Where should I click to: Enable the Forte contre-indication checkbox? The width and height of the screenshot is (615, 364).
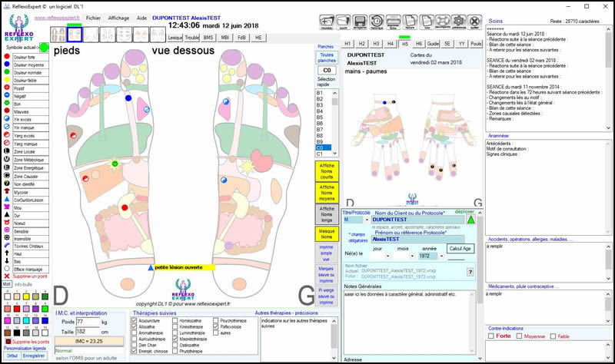(x=491, y=336)
